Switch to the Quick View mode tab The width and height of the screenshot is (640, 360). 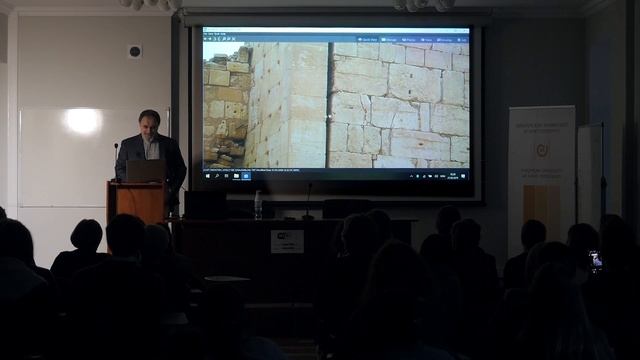[x=368, y=40]
